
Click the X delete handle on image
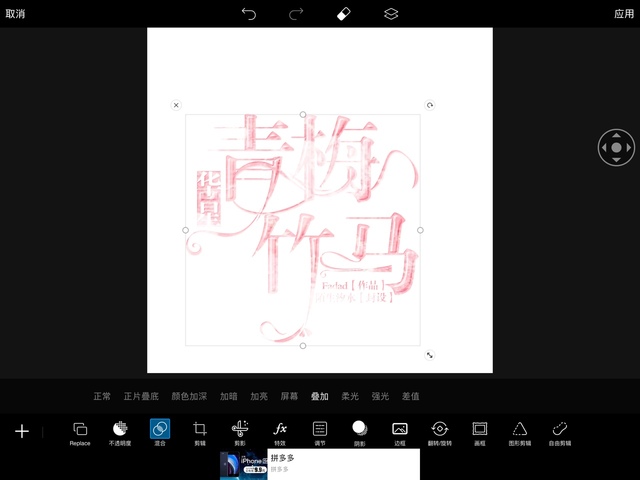[x=176, y=105]
